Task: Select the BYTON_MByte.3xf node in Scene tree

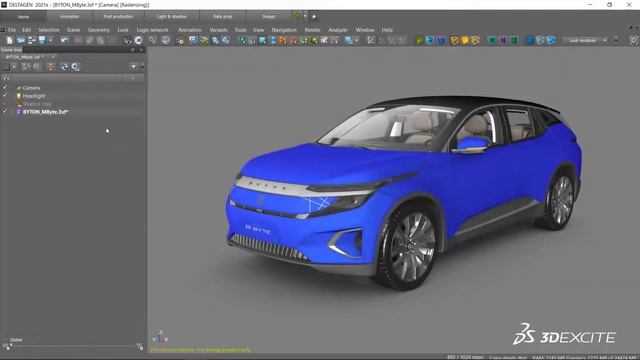Action: tap(45, 111)
